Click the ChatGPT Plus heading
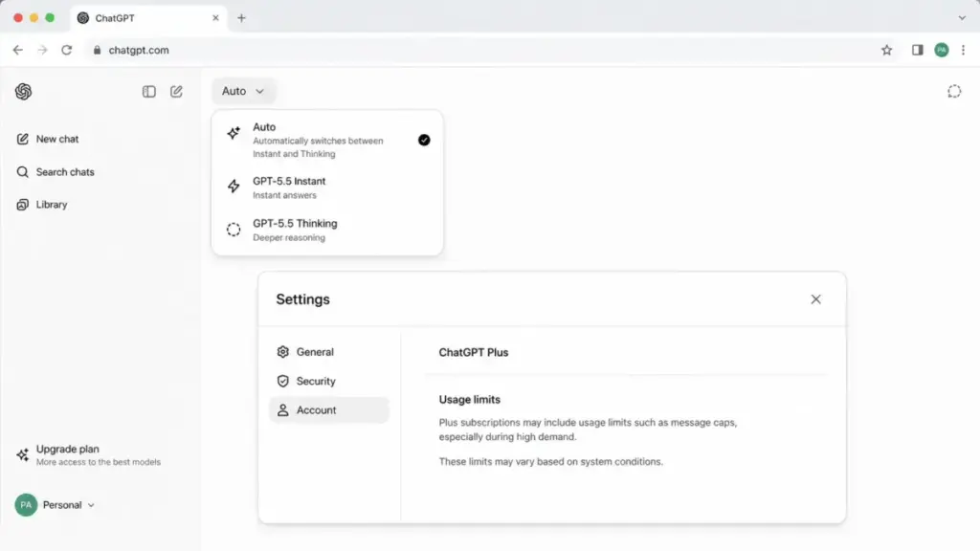This screenshot has width=980, height=551. coord(473,352)
